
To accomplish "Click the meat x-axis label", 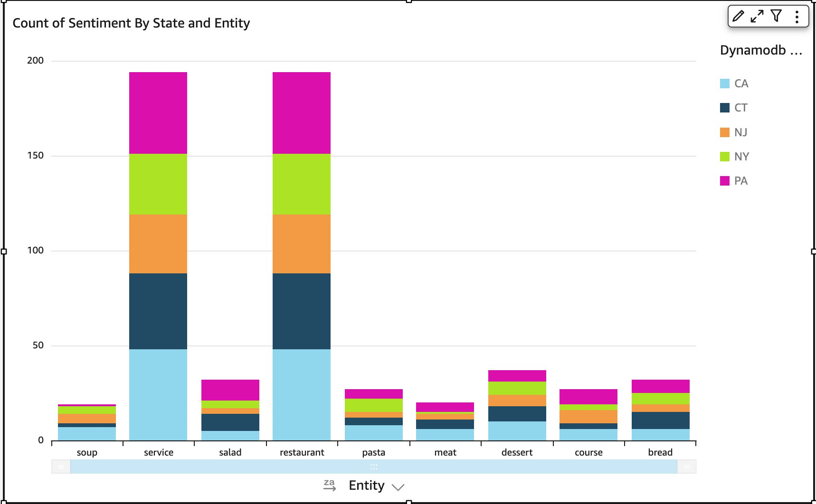I will 446,452.
